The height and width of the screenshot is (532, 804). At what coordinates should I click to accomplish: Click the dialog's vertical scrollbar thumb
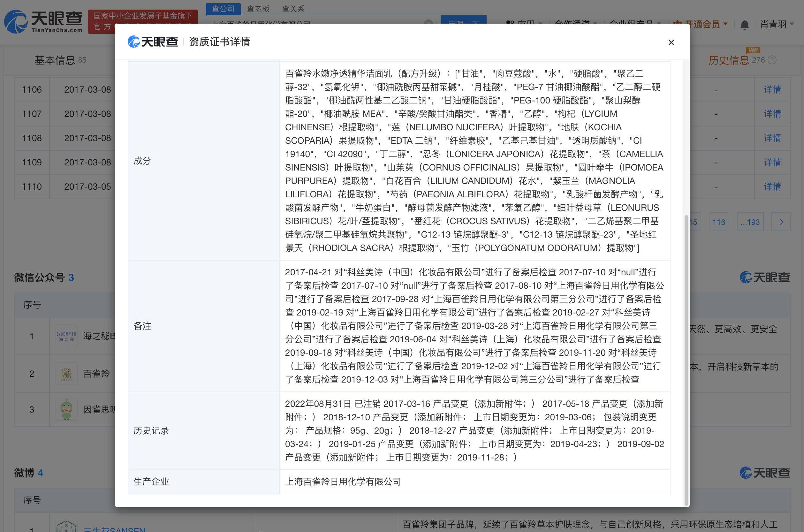point(686,360)
